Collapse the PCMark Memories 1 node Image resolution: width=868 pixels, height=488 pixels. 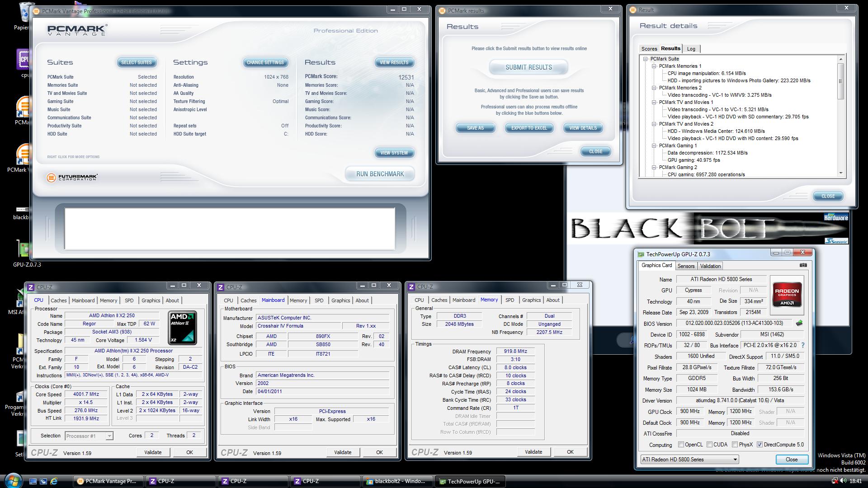coord(654,66)
